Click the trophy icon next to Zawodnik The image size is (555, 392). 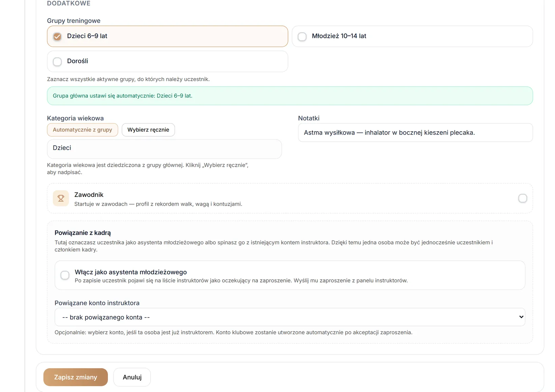click(x=61, y=198)
